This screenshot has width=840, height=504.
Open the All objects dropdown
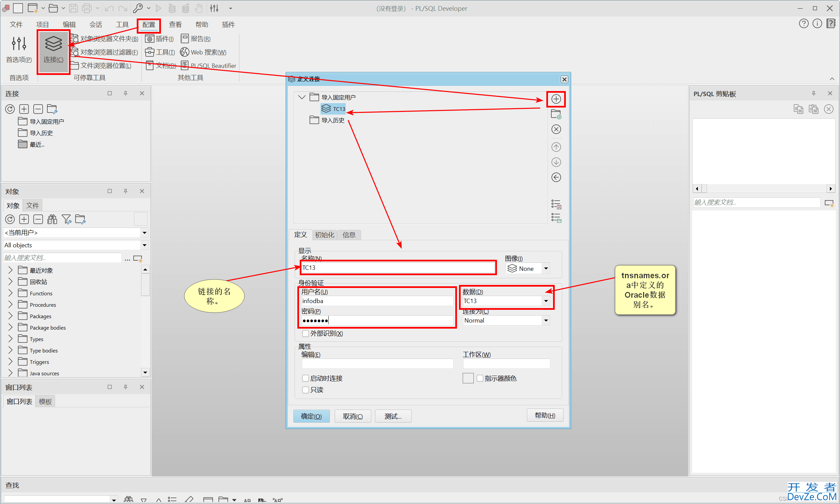tap(144, 245)
